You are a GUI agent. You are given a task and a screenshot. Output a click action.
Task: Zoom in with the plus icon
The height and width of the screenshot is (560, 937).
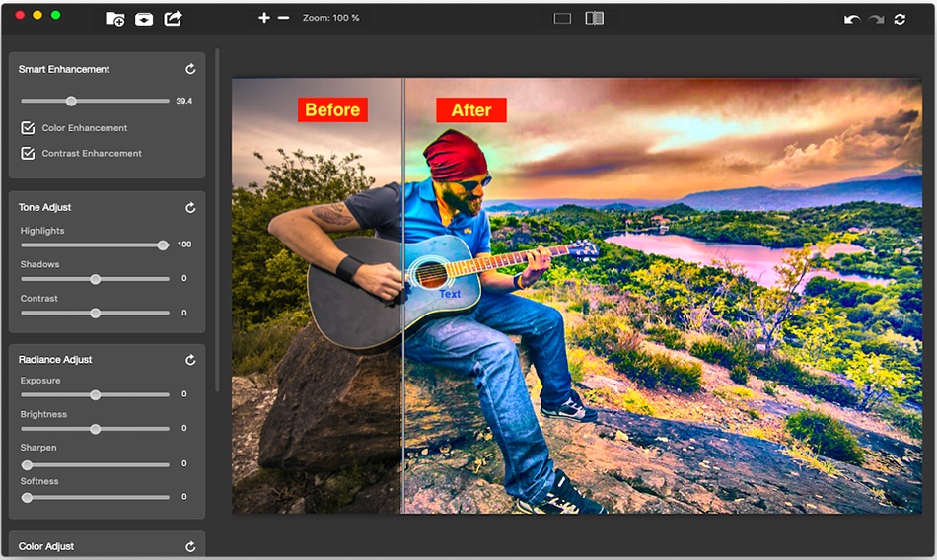264,18
